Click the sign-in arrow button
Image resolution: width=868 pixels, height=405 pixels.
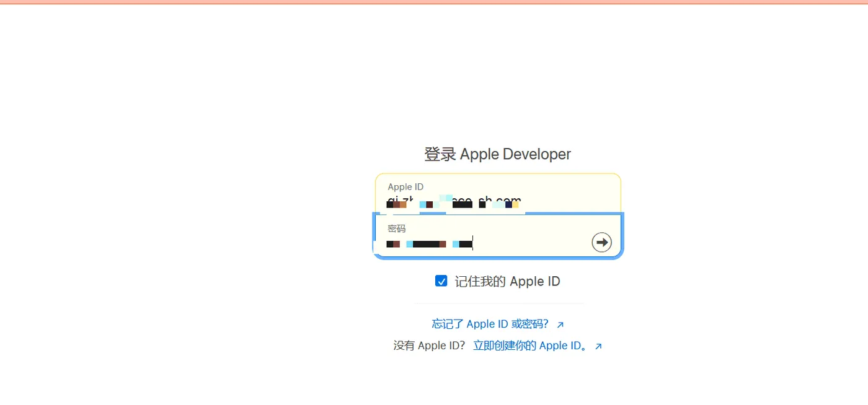pyautogui.click(x=601, y=242)
